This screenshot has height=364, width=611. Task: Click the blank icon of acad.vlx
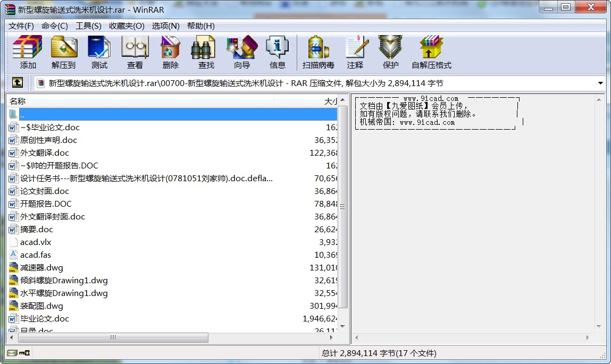(13, 242)
